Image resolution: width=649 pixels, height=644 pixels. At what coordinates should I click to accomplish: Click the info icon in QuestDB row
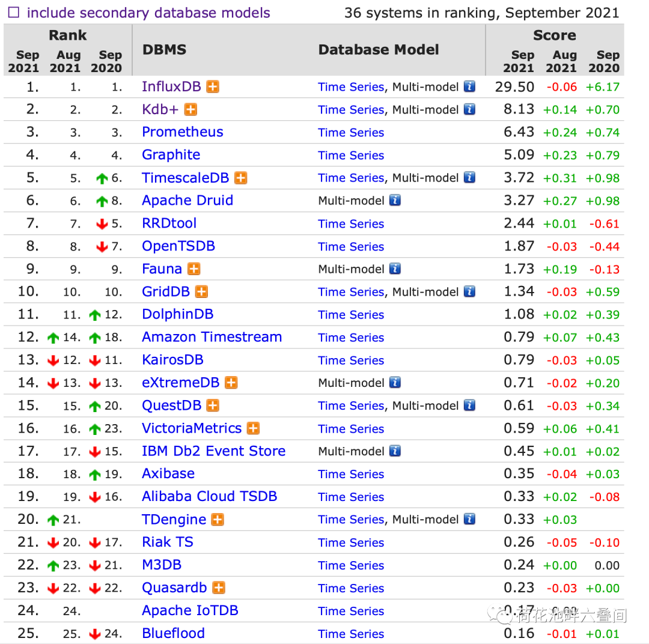click(469, 405)
